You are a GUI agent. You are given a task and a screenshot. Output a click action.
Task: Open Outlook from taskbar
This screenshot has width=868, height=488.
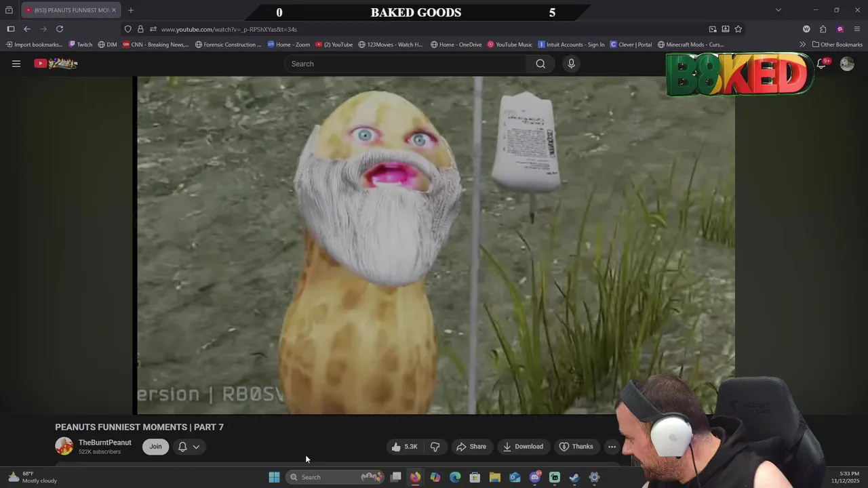(515, 477)
